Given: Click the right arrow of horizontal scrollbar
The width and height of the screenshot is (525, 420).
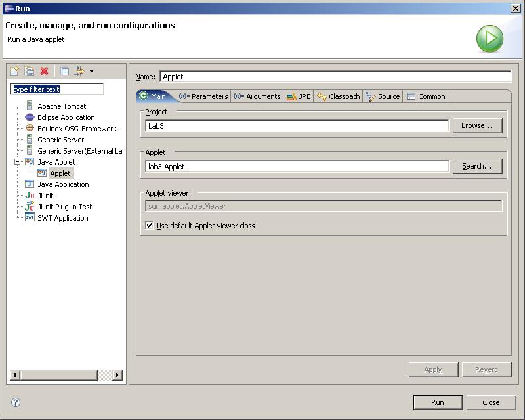Looking at the screenshot, I should click(117, 375).
